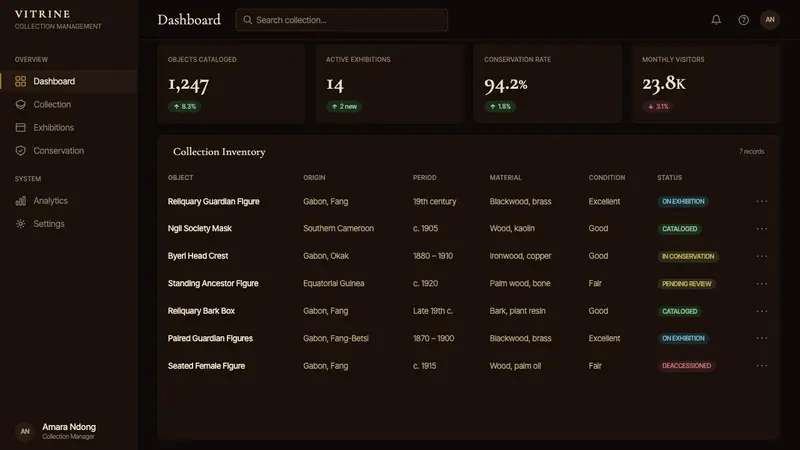This screenshot has height=450, width=800.
Task: Open the Exhibitions menu item
Action: tap(69, 128)
